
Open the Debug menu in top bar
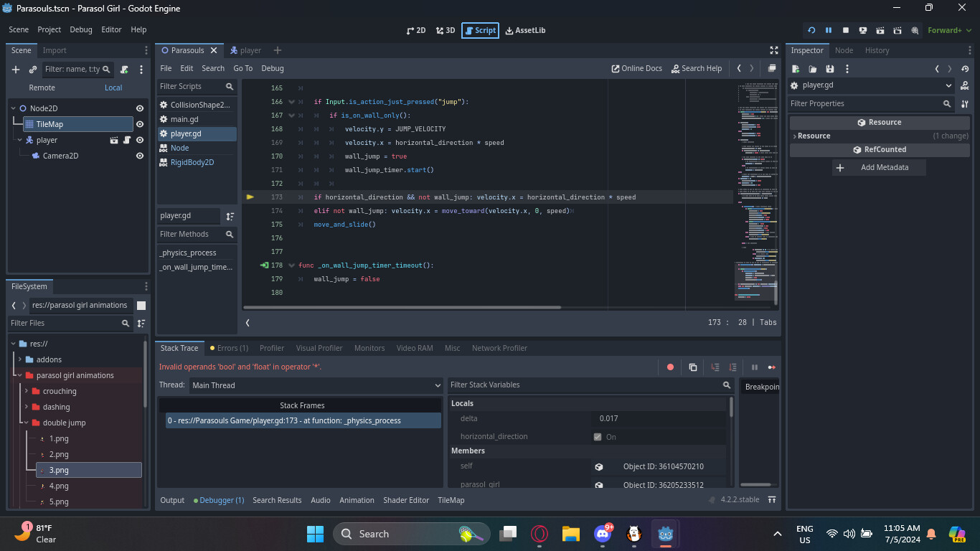(81, 29)
